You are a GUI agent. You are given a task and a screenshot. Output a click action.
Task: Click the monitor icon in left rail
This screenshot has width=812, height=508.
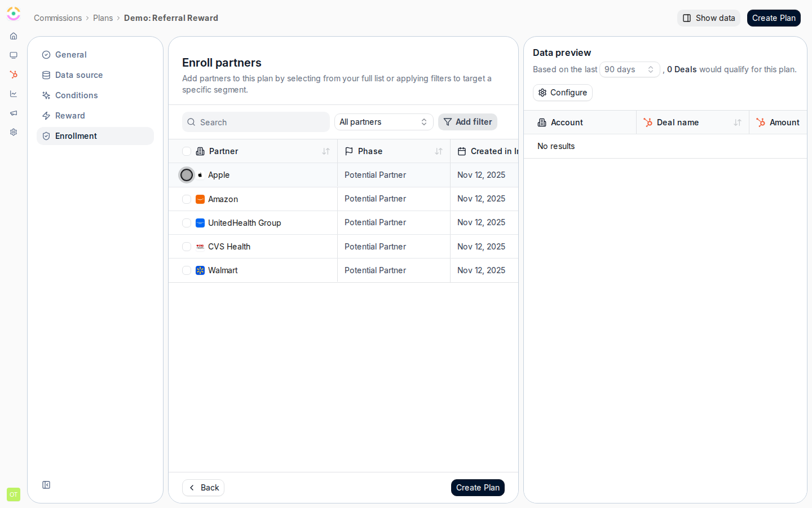point(14,55)
